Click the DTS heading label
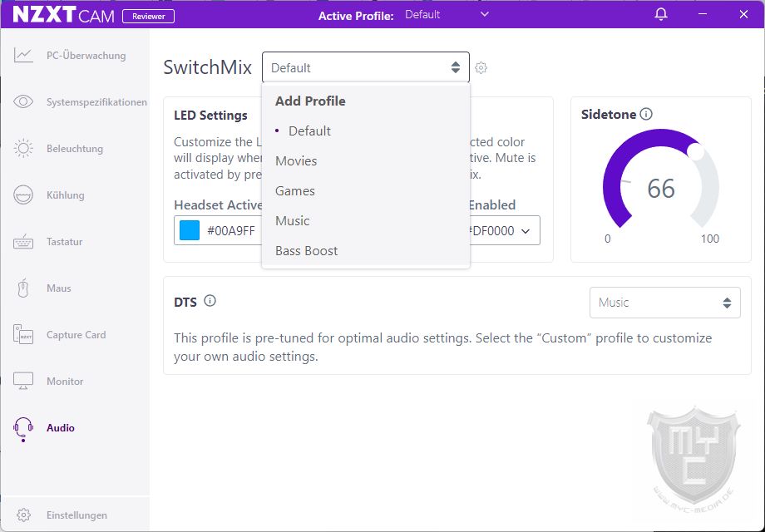Screen dimensions: 765x532 (x=185, y=303)
